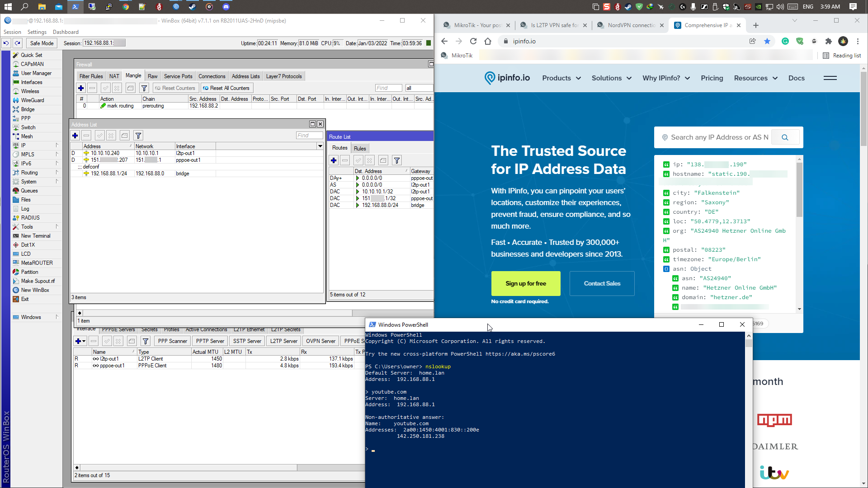Toggle Safe Mode in WinBox
Image resolution: width=868 pixels, height=488 pixels.
pyautogui.click(x=42, y=43)
